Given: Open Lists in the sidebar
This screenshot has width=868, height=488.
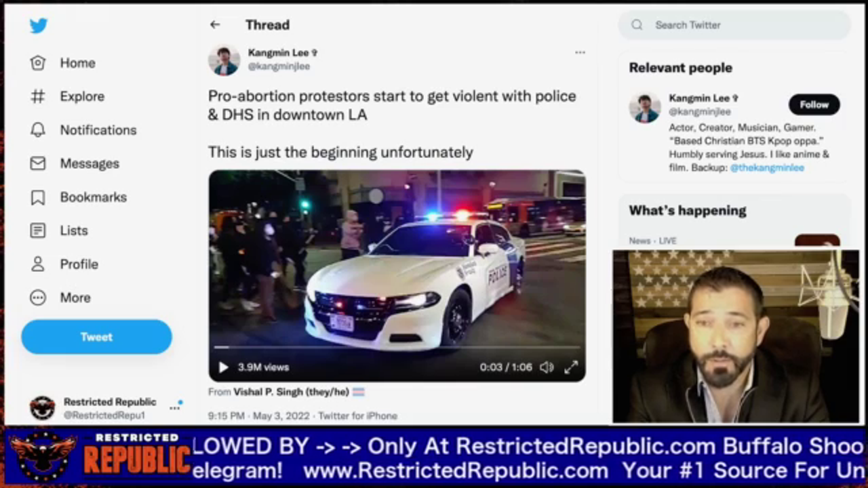Looking at the screenshot, I should point(59,230).
